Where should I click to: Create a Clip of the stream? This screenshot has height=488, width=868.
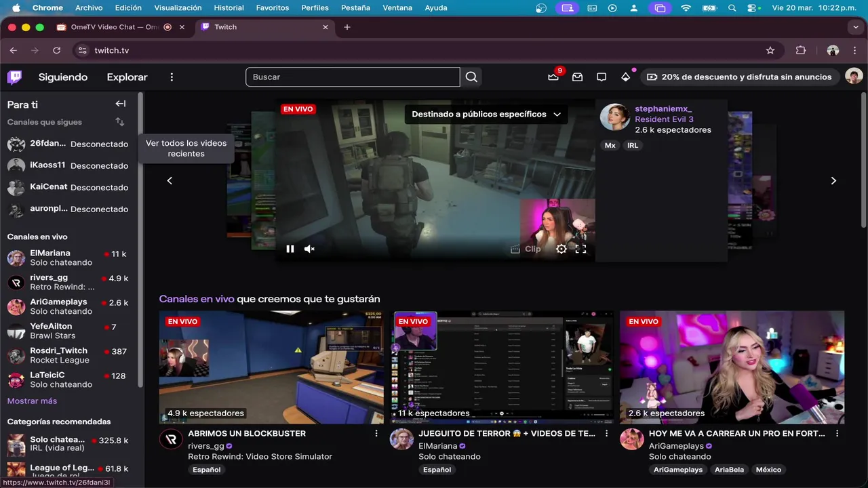tap(526, 249)
